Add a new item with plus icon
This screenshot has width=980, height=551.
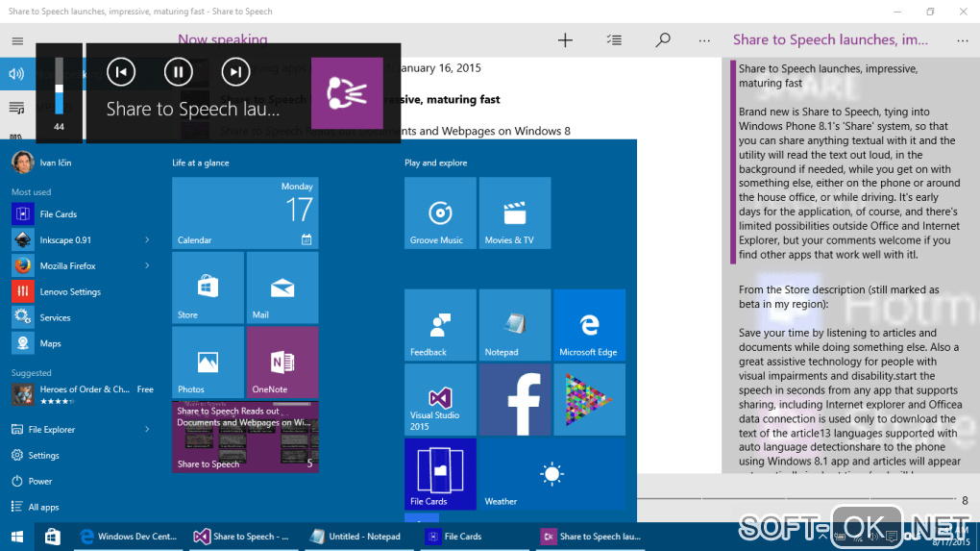click(x=565, y=40)
